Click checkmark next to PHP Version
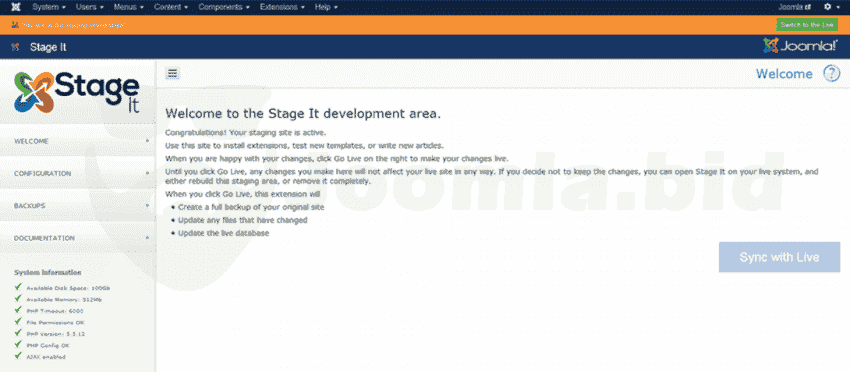Viewport: 850px width, 372px height. [x=18, y=333]
